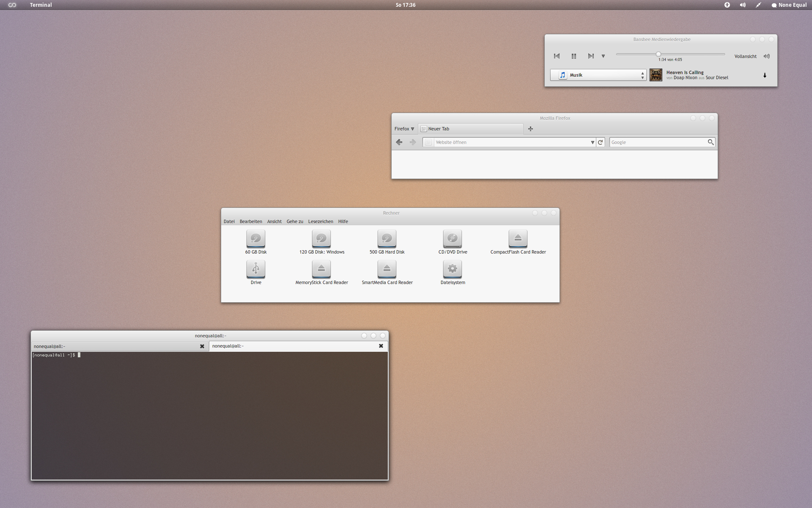
Task: Open Banshee volume control icon
Action: click(766, 56)
